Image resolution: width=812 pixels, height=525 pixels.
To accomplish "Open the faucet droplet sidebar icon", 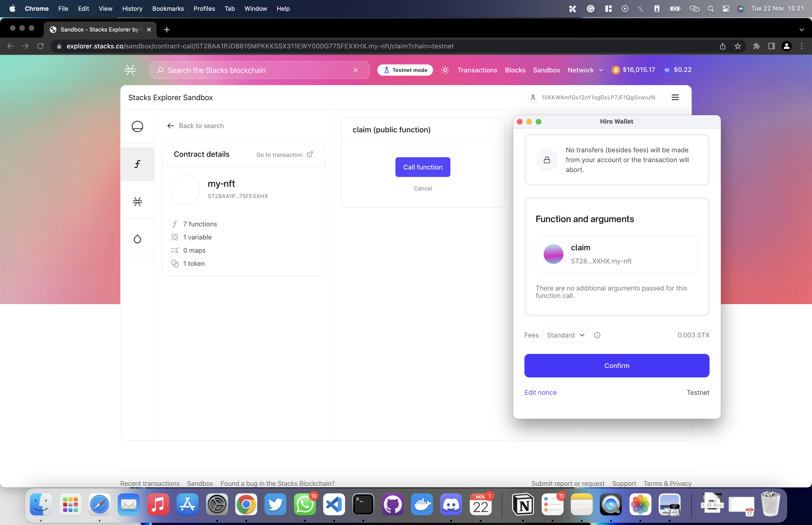I will (x=137, y=239).
